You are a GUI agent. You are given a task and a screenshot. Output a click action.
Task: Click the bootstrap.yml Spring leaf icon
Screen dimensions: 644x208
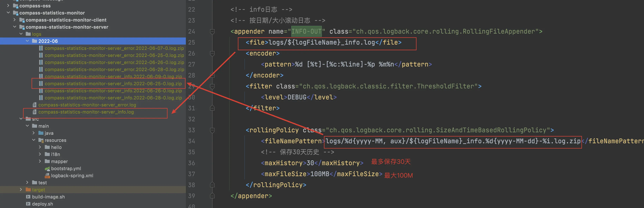point(47,169)
